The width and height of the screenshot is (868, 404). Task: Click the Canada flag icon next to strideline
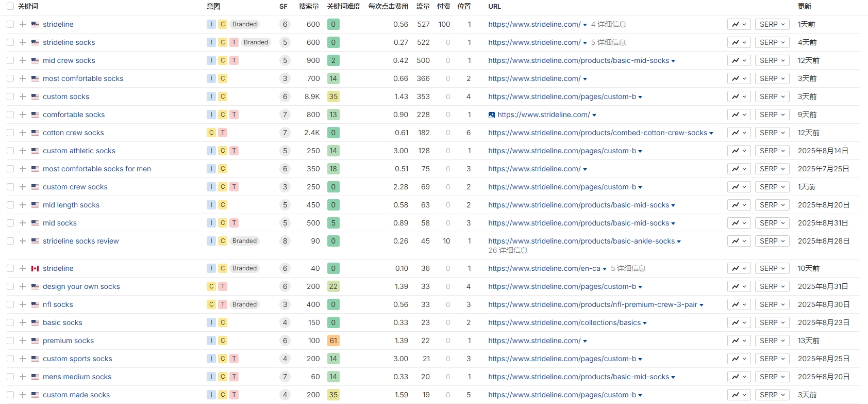point(35,268)
